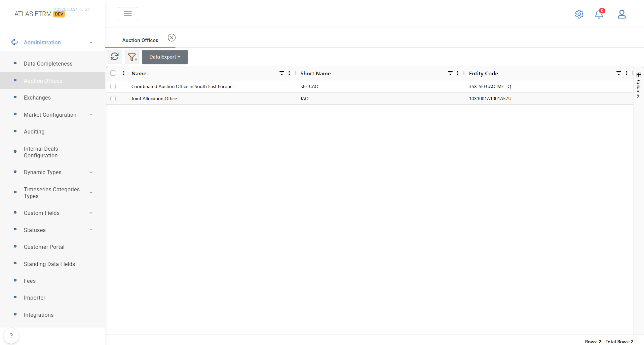Open Entity Code column options menu
The height and width of the screenshot is (345, 644).
(627, 73)
